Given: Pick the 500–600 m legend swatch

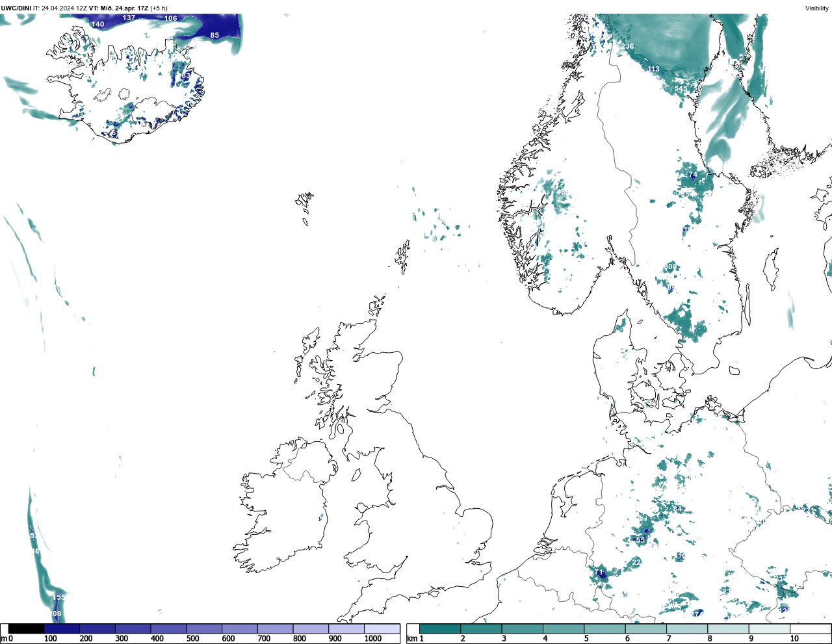Looking at the screenshot, I should (204, 629).
